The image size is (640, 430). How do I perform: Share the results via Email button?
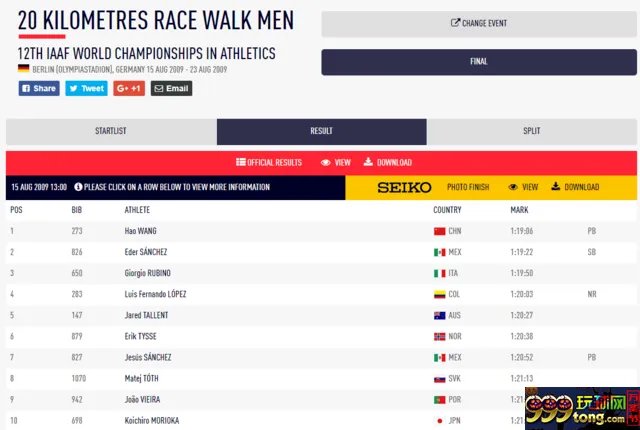pyautogui.click(x=171, y=89)
